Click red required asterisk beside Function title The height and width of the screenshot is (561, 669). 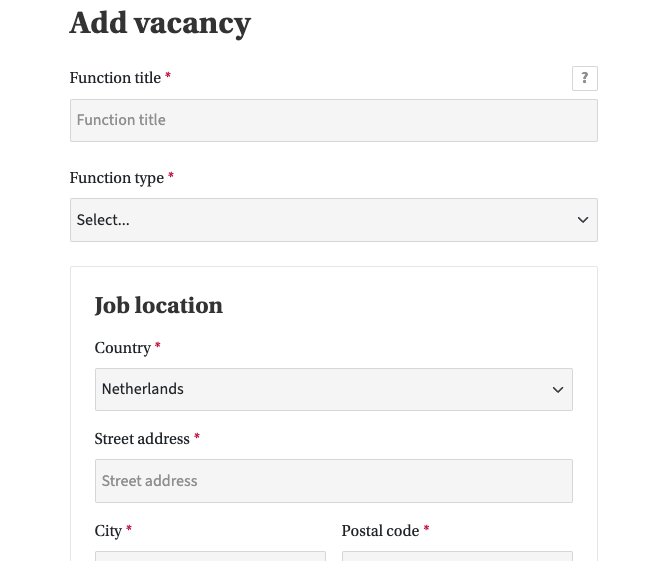pyautogui.click(x=168, y=77)
